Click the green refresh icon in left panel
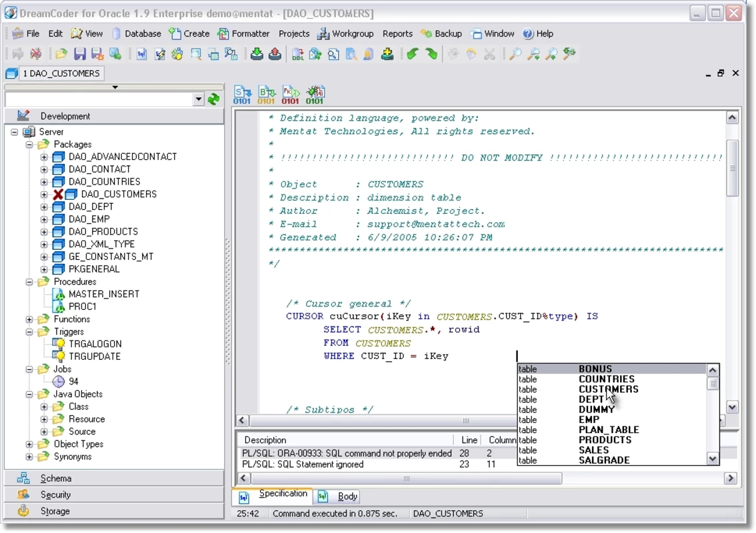 click(213, 99)
